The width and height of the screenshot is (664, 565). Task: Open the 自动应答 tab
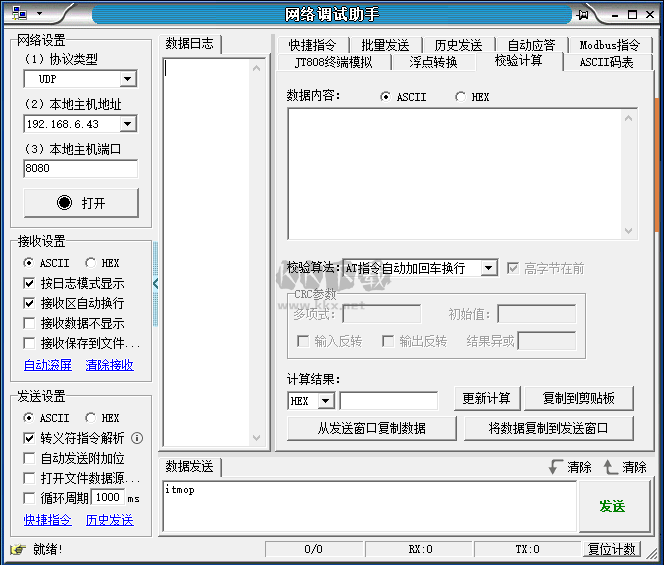pos(531,45)
